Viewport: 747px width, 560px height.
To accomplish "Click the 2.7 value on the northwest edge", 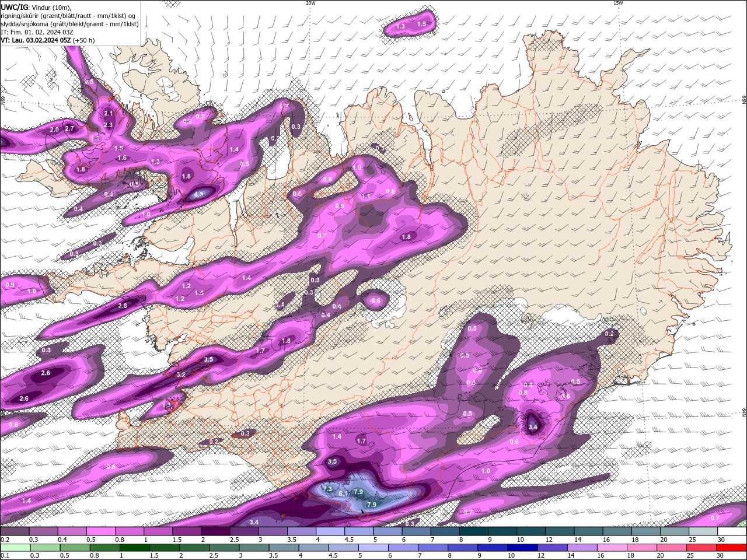I will 69,128.
